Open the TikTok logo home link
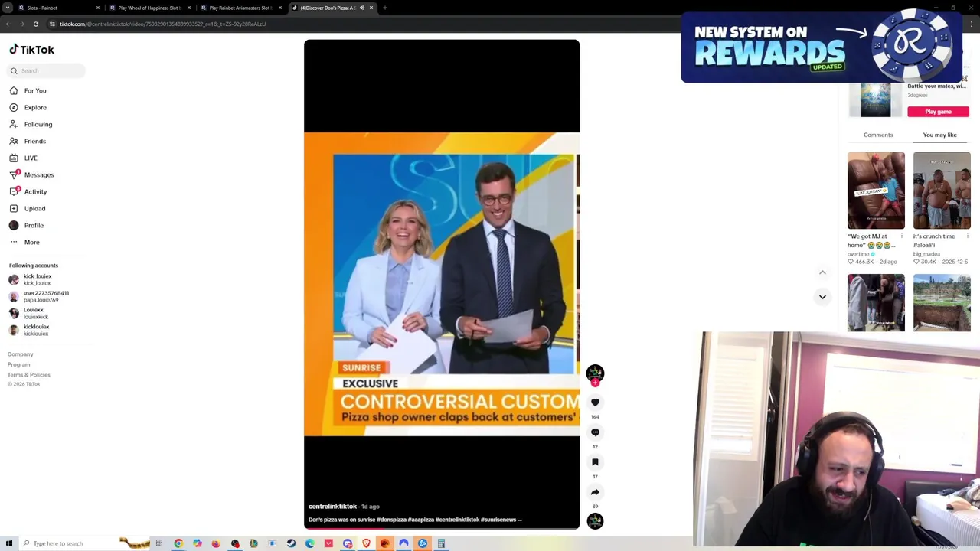The width and height of the screenshot is (980, 551). [31, 49]
